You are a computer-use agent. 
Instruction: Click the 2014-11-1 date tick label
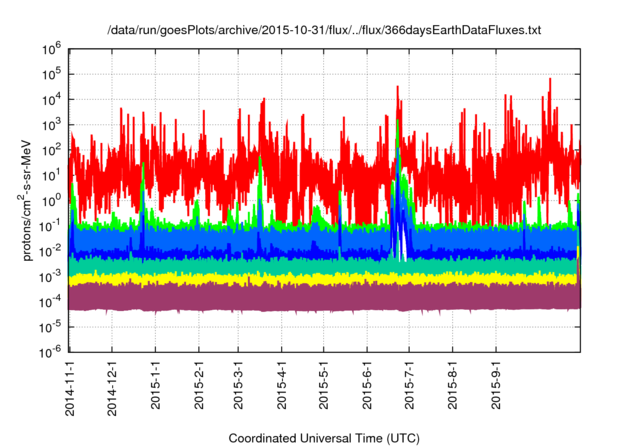click(70, 388)
